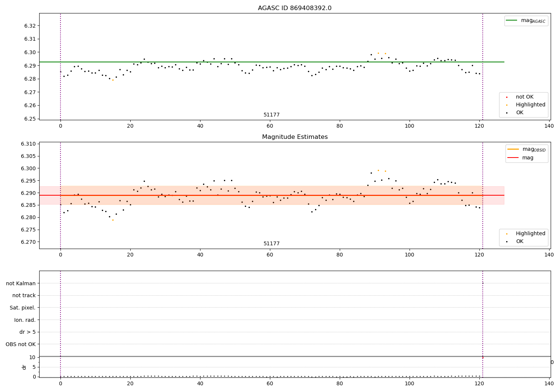Click the "6.28" y-axis tick in top plot

[x=30, y=79]
